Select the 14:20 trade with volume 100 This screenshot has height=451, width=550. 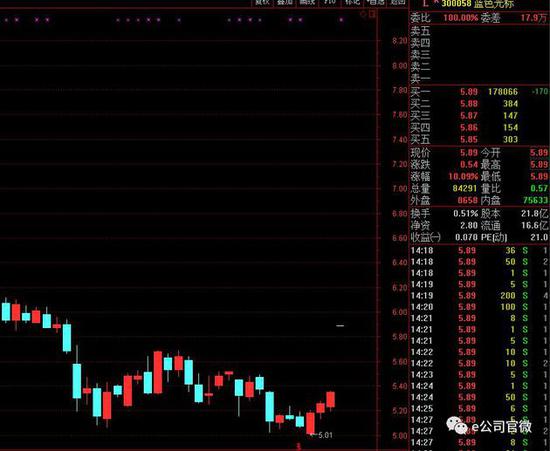coord(479,307)
